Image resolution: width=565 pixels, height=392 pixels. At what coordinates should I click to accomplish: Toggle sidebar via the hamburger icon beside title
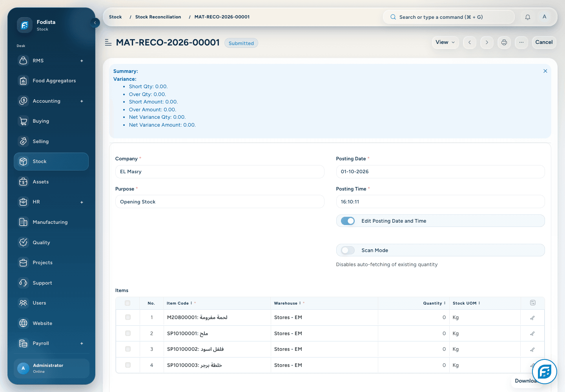pyautogui.click(x=108, y=42)
